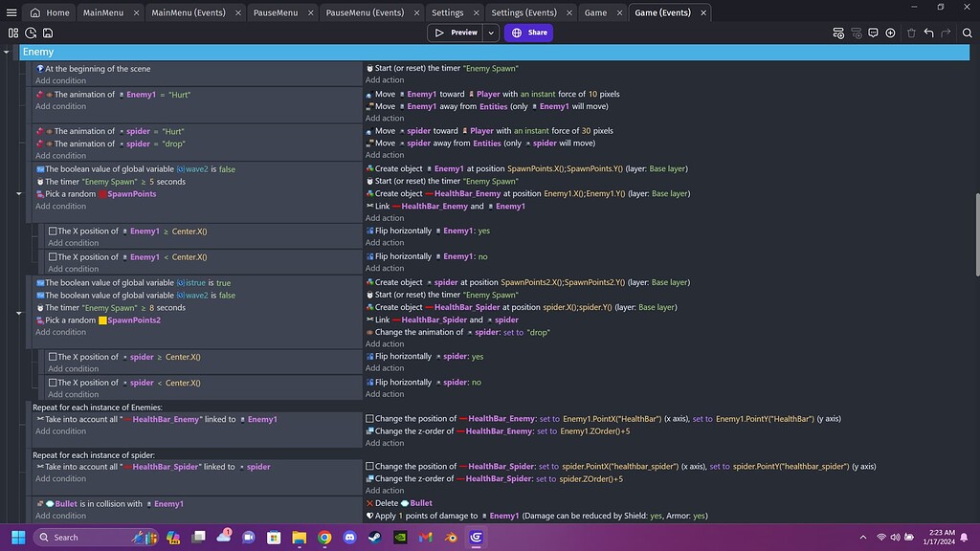Undo the last change

(928, 33)
